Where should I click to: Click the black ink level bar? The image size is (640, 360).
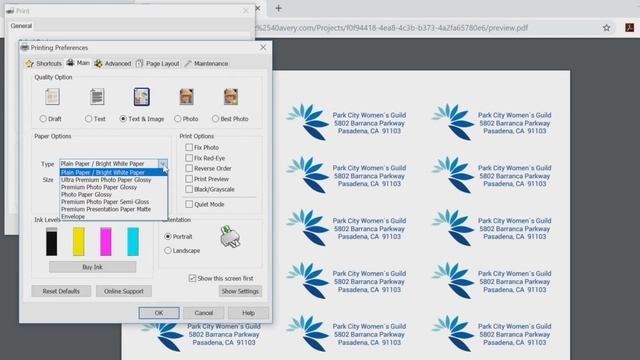(52, 242)
